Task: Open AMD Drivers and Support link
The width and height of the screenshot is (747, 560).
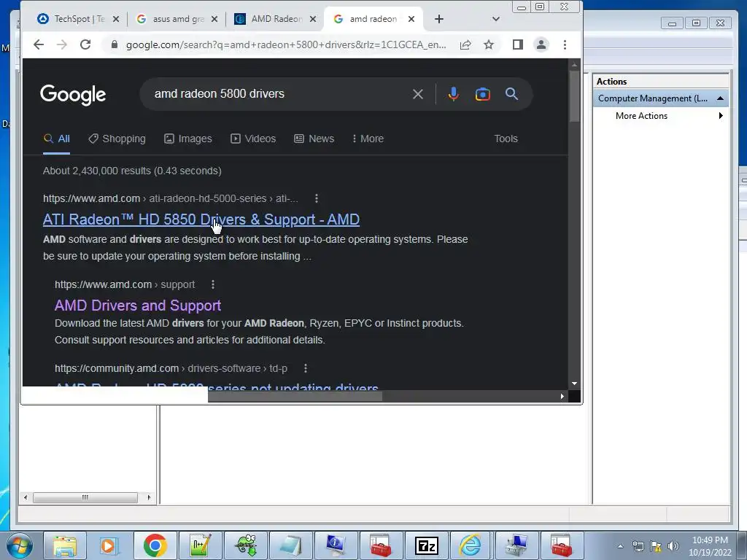Action: pyautogui.click(x=138, y=306)
